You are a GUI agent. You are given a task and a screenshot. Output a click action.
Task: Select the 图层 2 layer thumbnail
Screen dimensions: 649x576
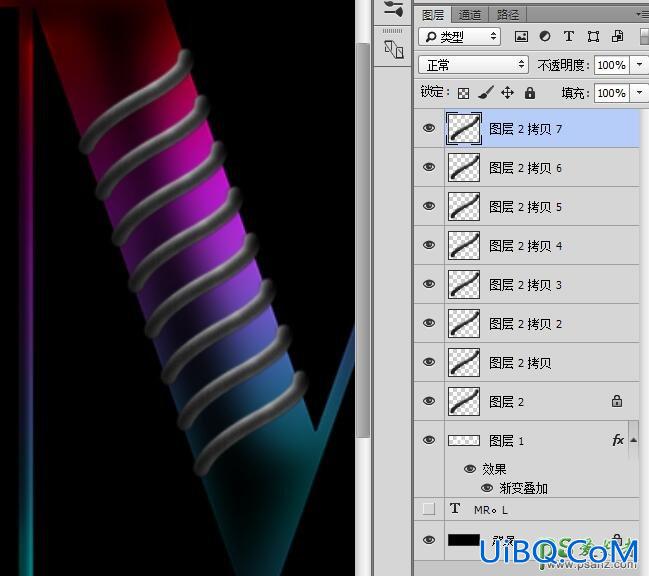464,401
